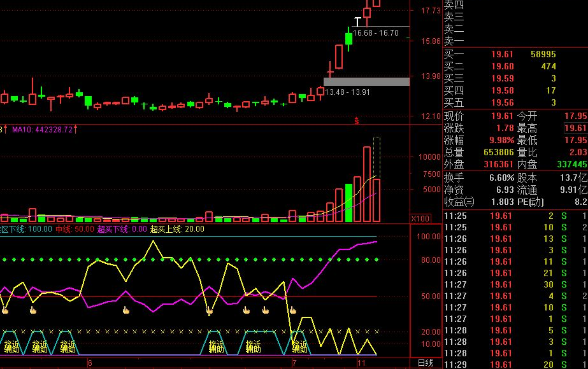This screenshot has height=369, width=588.
Task: Click the red $ marker below the candlesticks
Action: 357,121
